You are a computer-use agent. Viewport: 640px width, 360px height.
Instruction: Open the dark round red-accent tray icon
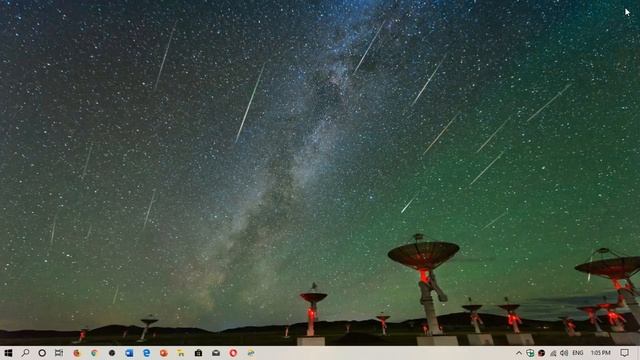pos(542,353)
